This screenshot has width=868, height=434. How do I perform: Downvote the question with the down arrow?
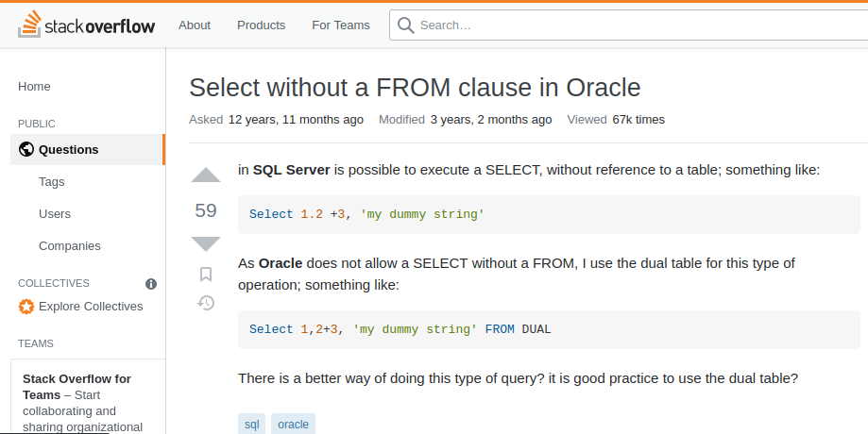pyautogui.click(x=206, y=243)
